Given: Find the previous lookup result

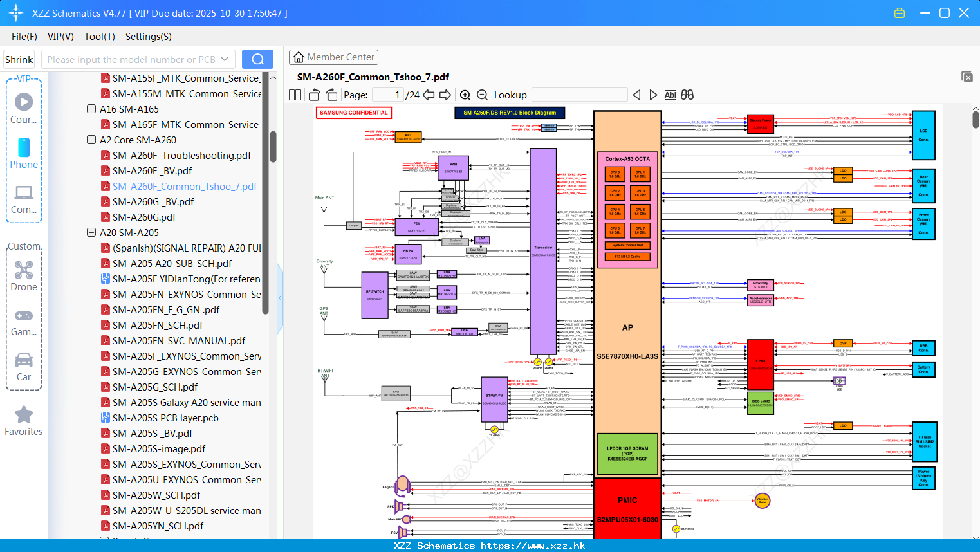Looking at the screenshot, I should (x=636, y=95).
